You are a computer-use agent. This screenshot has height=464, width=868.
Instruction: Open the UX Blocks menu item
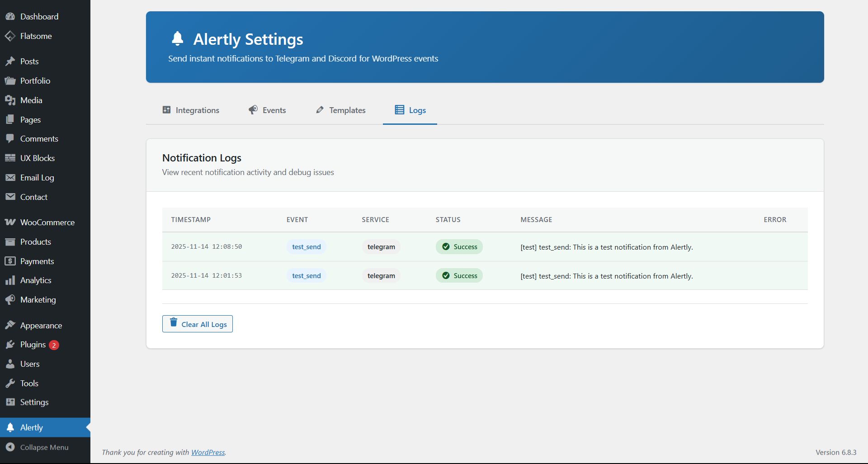coord(37,158)
